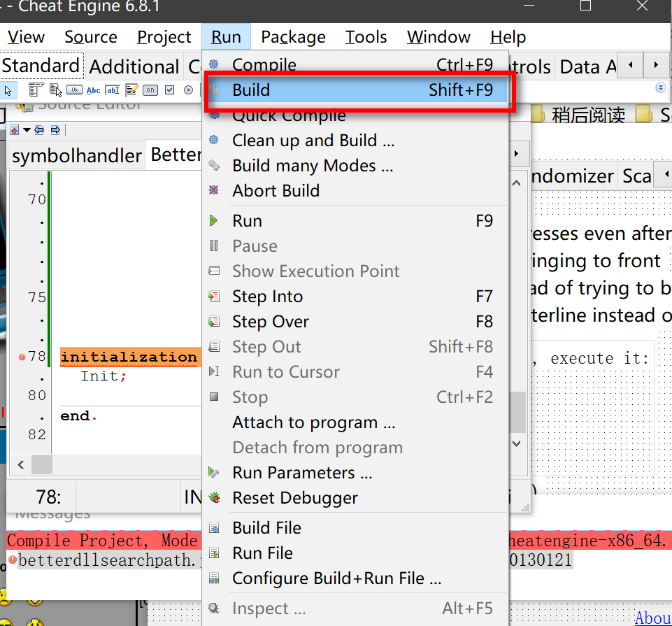Click jump back arrow in editor toolbar
The height and width of the screenshot is (626, 672).
[39, 130]
